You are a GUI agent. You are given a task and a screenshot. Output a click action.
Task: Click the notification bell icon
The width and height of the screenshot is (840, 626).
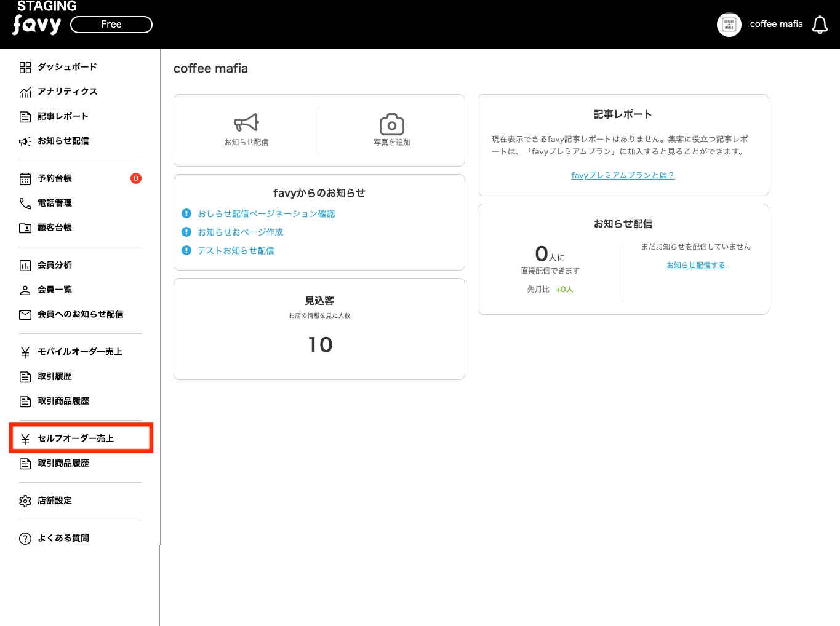click(820, 25)
